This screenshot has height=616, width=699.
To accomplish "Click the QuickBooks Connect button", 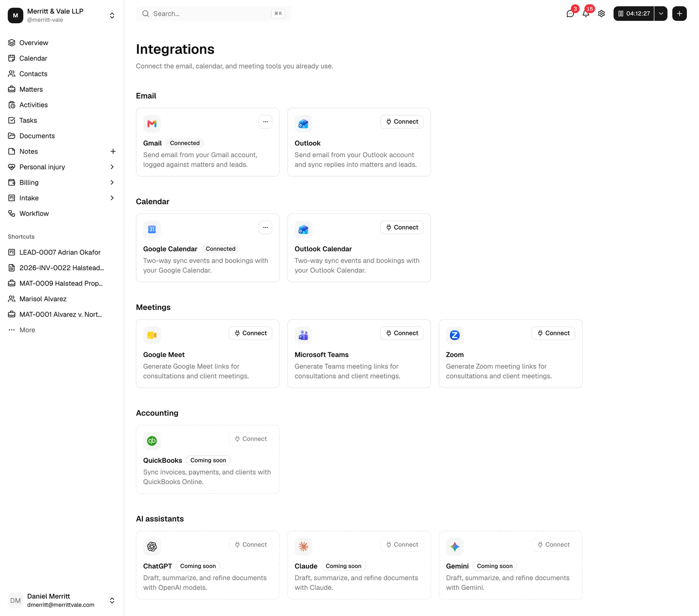I will point(250,439).
